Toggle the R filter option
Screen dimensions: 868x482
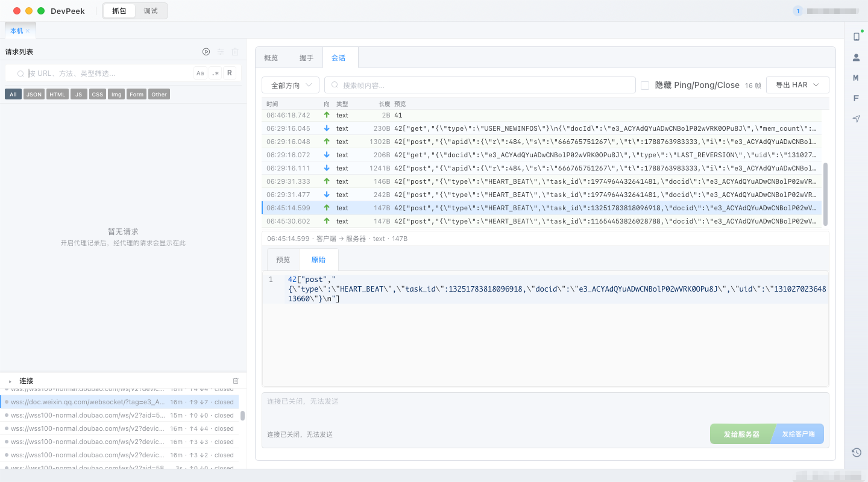click(x=230, y=73)
